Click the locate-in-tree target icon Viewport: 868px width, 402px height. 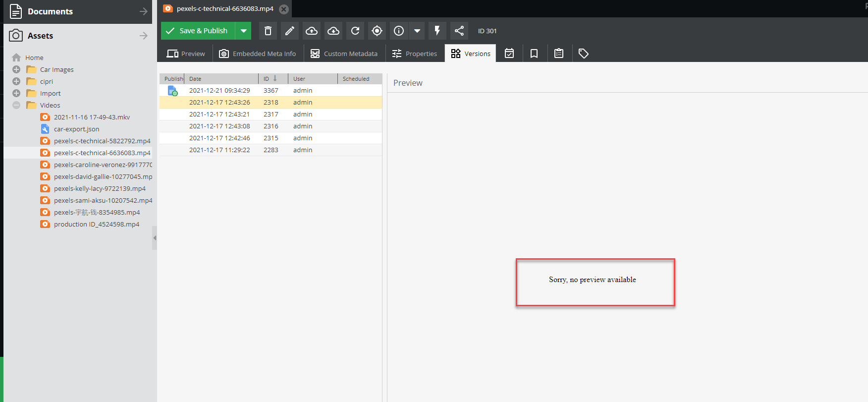point(377,31)
